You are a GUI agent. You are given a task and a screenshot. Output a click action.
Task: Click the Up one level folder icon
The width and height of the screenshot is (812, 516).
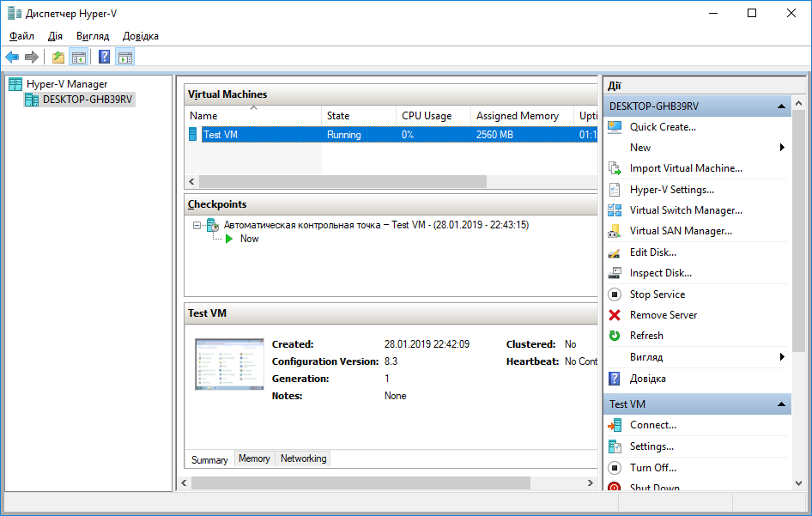coord(58,57)
